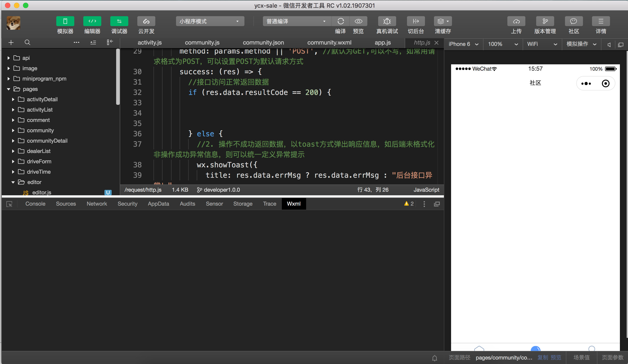628x364 pixels.
Task: Expand the community folder
Action: pos(40,130)
